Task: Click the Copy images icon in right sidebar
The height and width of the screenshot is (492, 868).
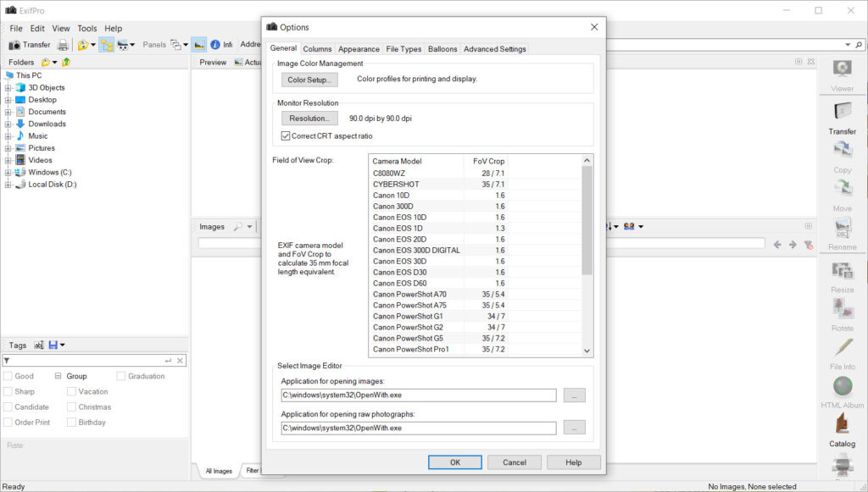Action: (842, 150)
